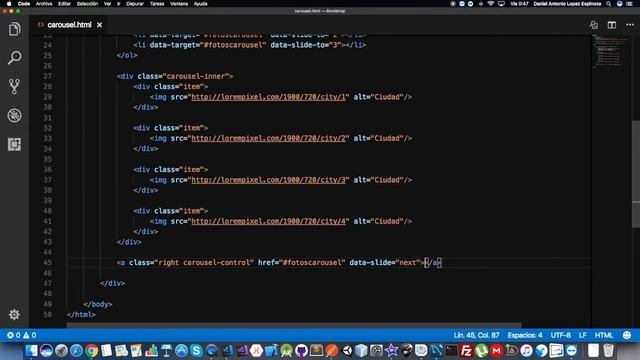Viewport: 640px width, 360px height.
Task: Open Spotlight search in the menu bar
Action: click(x=609, y=4)
